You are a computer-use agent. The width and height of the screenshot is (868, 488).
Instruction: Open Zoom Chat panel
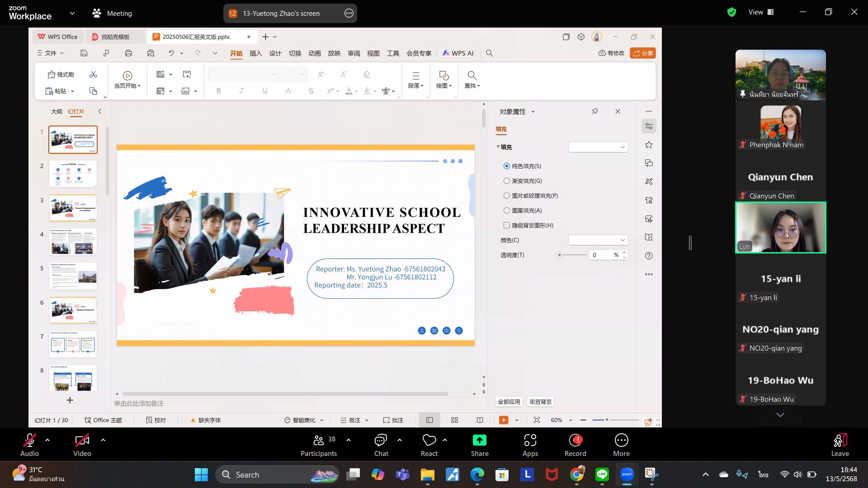pos(381,445)
